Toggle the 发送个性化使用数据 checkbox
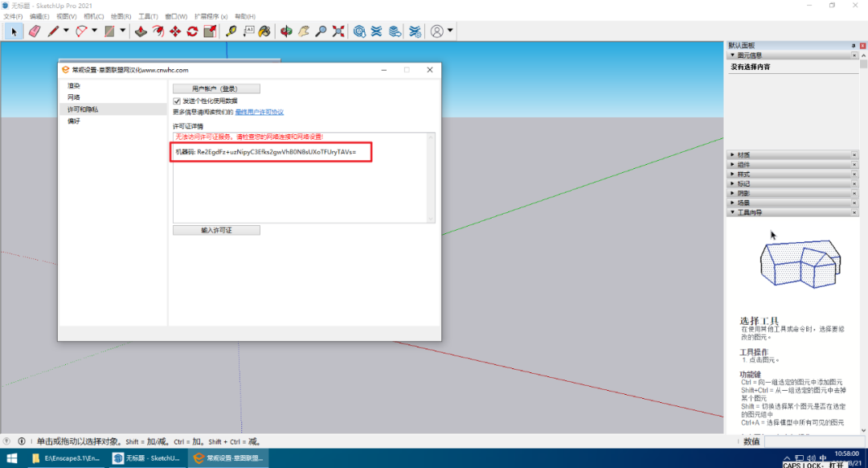This screenshot has width=868, height=468. coord(177,101)
